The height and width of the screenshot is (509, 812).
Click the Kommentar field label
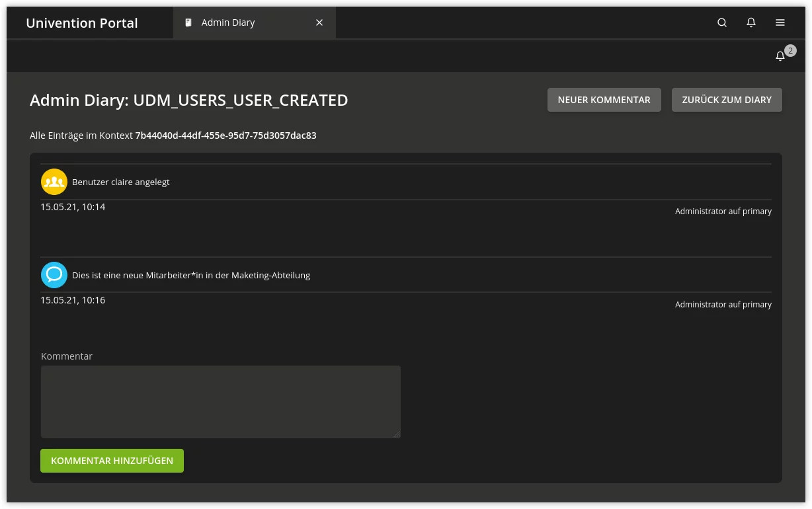(67, 356)
